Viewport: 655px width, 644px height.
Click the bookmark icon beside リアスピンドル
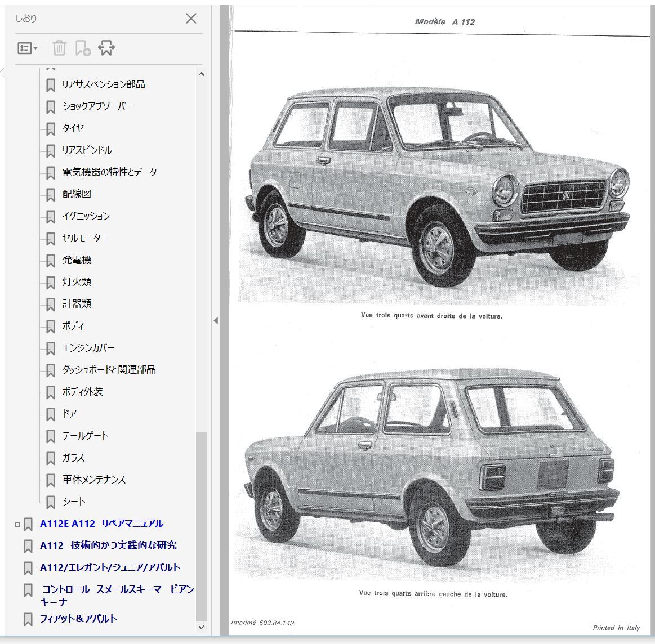[x=51, y=151]
